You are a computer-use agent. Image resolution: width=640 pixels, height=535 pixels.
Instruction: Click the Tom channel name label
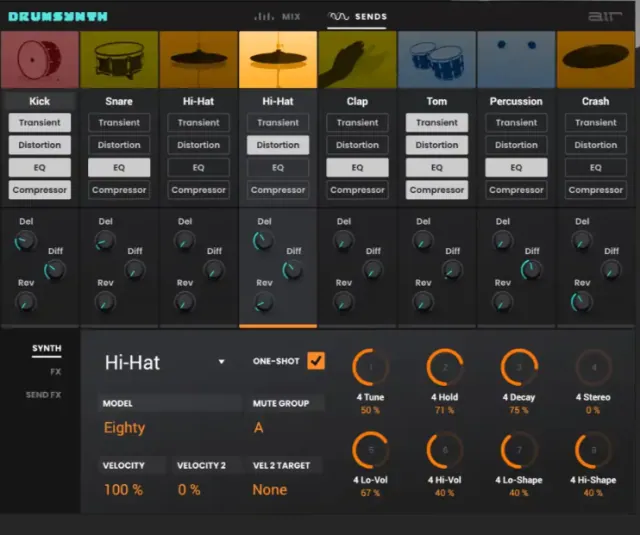click(437, 101)
